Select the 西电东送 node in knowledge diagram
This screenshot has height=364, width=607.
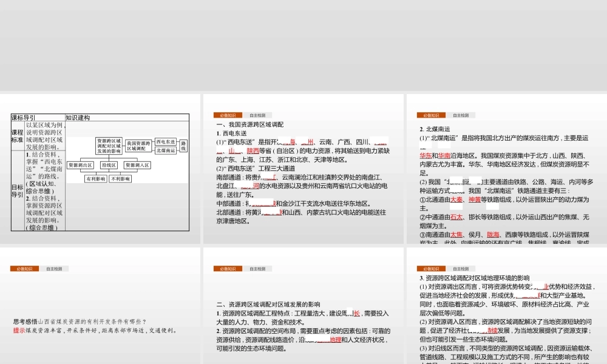[x=166, y=142]
